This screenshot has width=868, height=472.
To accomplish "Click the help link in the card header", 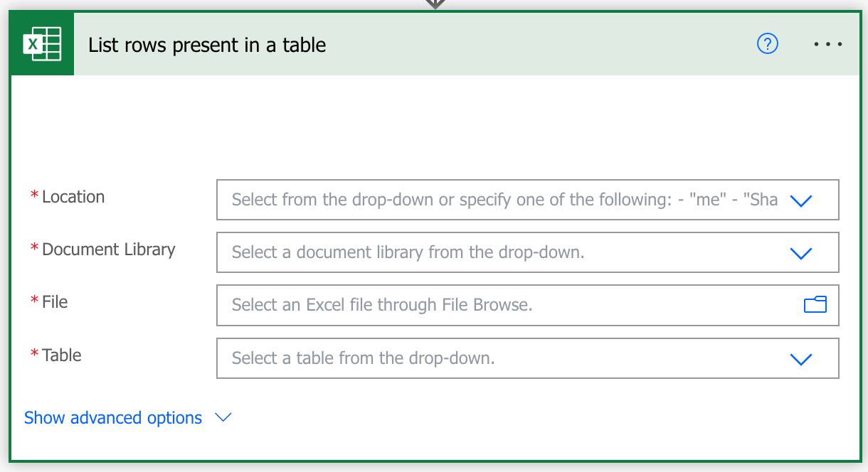I will tap(767, 43).
